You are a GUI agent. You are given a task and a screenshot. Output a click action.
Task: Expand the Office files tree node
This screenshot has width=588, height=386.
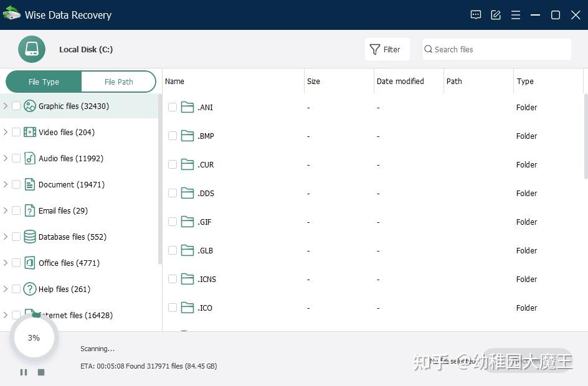click(5, 263)
